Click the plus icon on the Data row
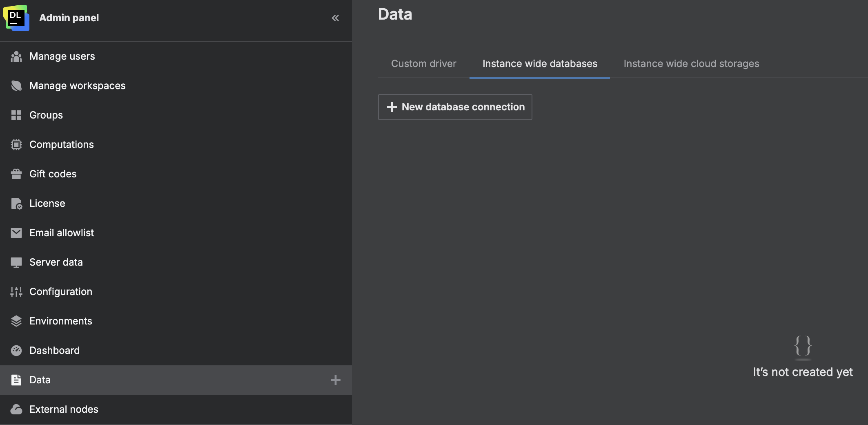Image resolution: width=868 pixels, height=425 pixels. 336,380
